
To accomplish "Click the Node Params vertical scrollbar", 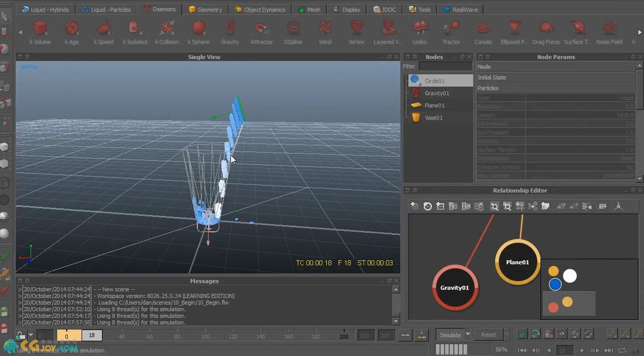I will (639, 122).
